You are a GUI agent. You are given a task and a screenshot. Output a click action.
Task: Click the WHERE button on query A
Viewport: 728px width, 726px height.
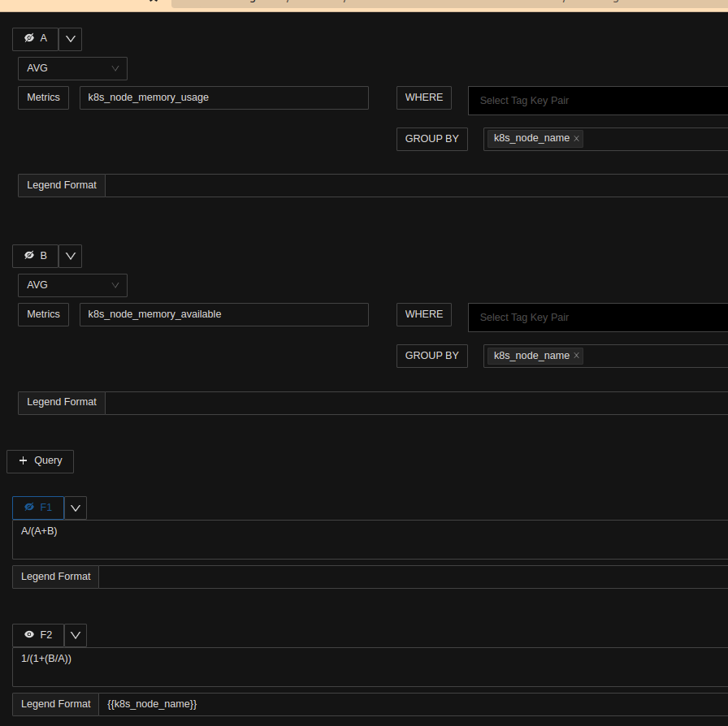tap(423, 97)
